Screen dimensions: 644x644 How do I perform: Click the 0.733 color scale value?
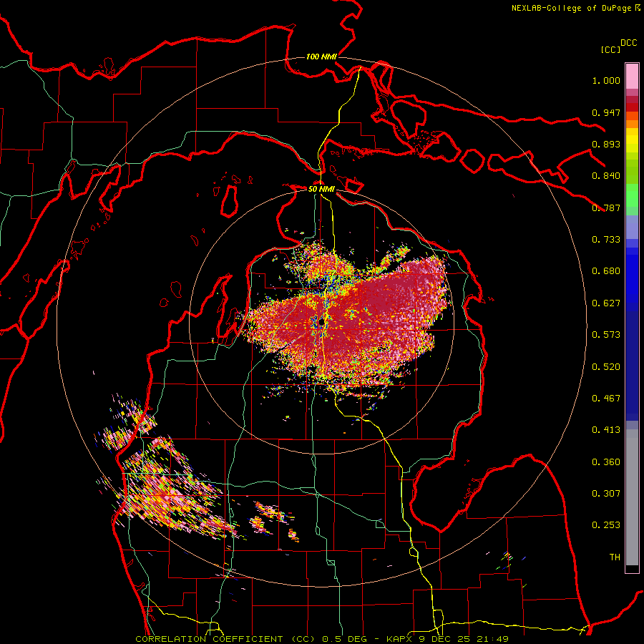tap(606, 240)
